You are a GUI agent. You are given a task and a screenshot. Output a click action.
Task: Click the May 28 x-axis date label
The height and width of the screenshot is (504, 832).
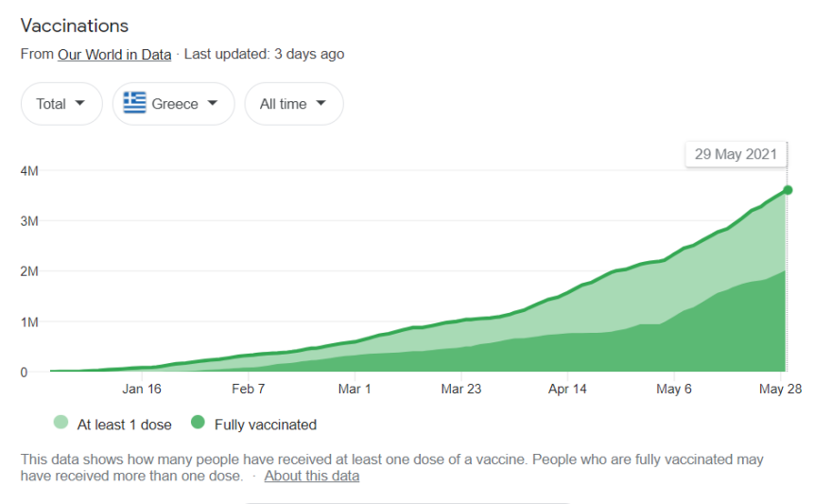pyautogui.click(x=781, y=389)
